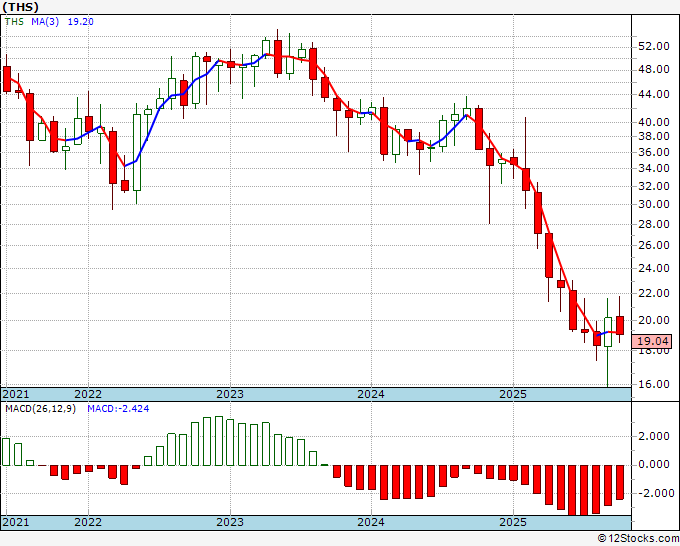The image size is (680, 546).
Task: Click 2023 on the price chart time axis
Action: click(230, 394)
